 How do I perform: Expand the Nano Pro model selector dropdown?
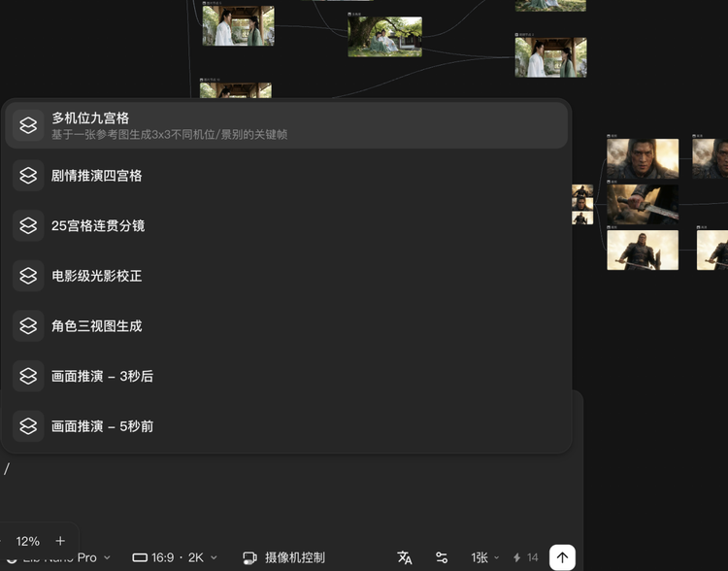click(68, 558)
